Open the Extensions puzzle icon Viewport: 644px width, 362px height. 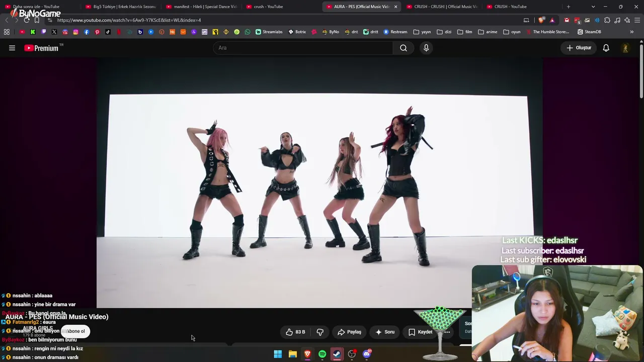[x=607, y=20]
